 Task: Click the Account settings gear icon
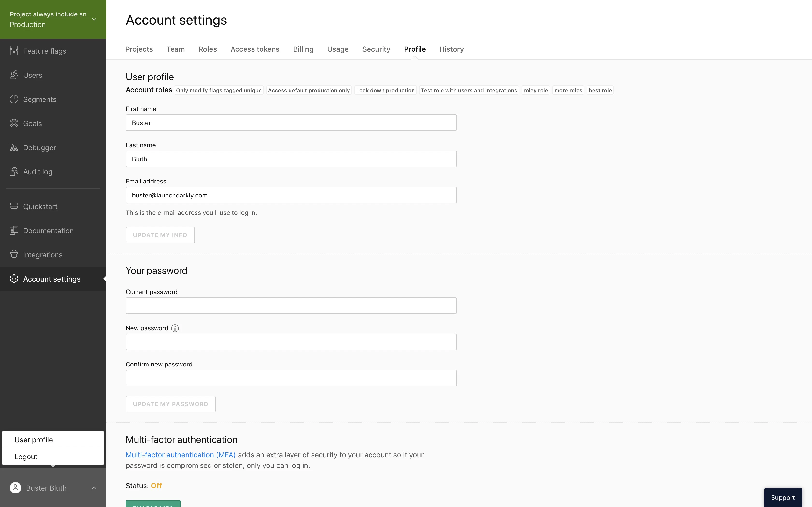point(14,279)
